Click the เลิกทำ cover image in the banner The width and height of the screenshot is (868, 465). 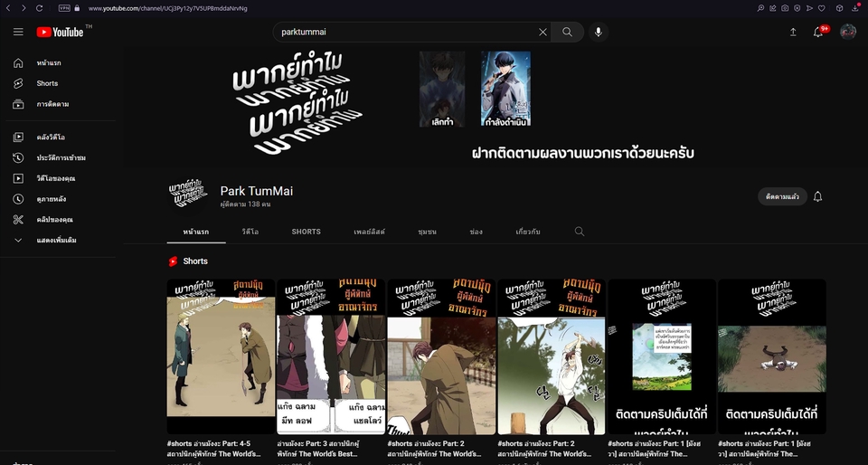442,89
